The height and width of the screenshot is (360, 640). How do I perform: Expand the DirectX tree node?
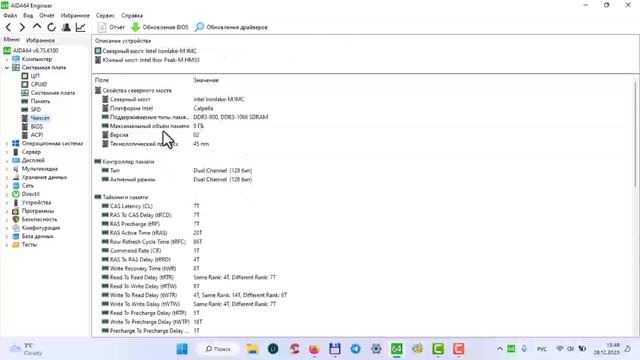(x=7, y=194)
